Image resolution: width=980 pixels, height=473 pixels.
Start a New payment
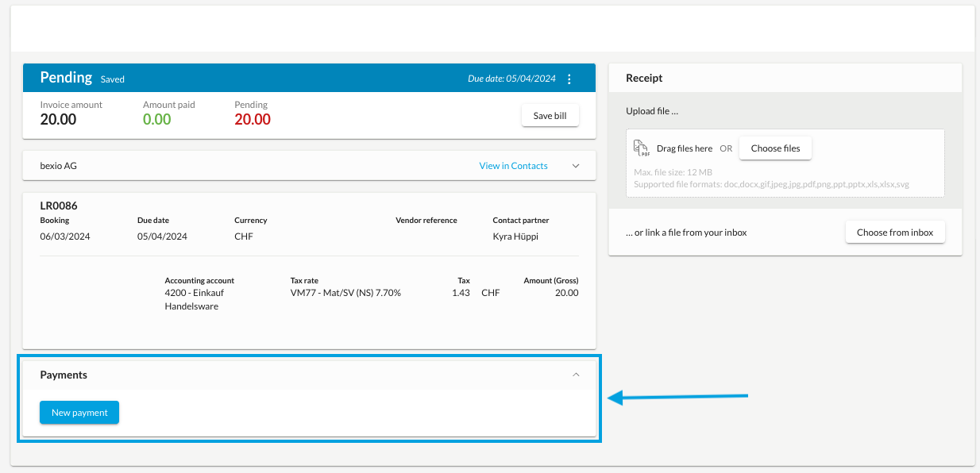[x=79, y=413]
